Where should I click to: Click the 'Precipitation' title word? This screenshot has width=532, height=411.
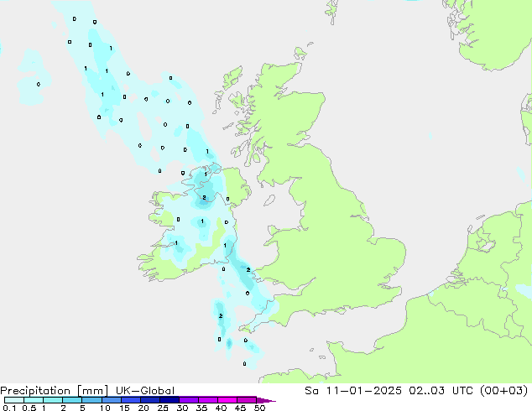click(x=35, y=391)
